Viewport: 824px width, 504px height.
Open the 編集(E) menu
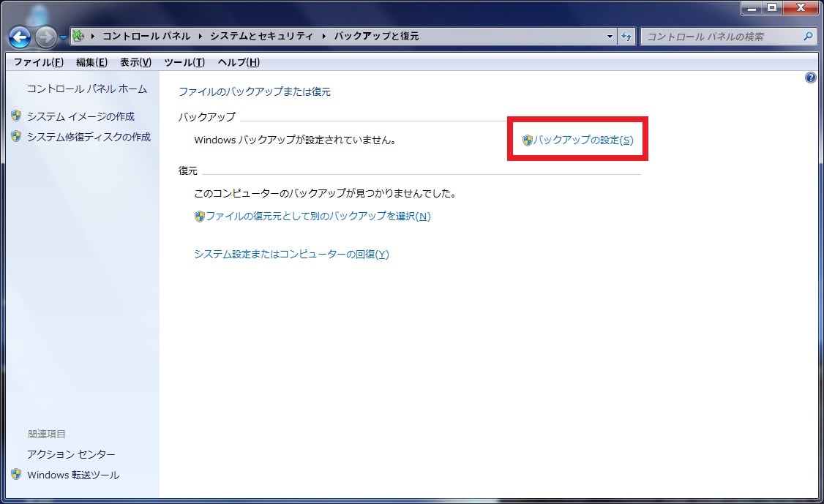pos(91,62)
